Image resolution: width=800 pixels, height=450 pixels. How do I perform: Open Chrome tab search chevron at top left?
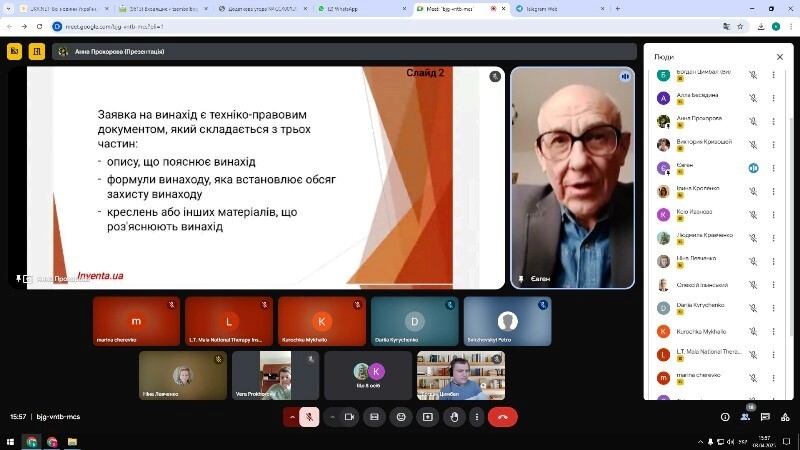[x=8, y=9]
